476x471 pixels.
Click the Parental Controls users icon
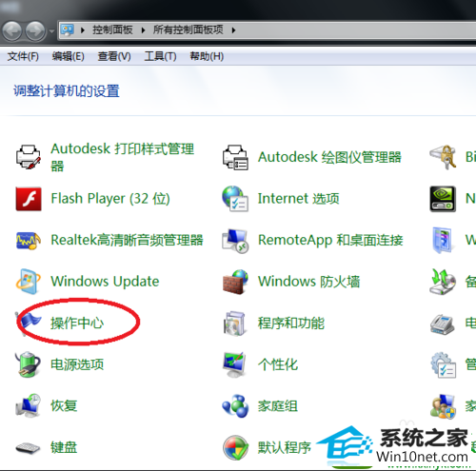click(x=443, y=406)
